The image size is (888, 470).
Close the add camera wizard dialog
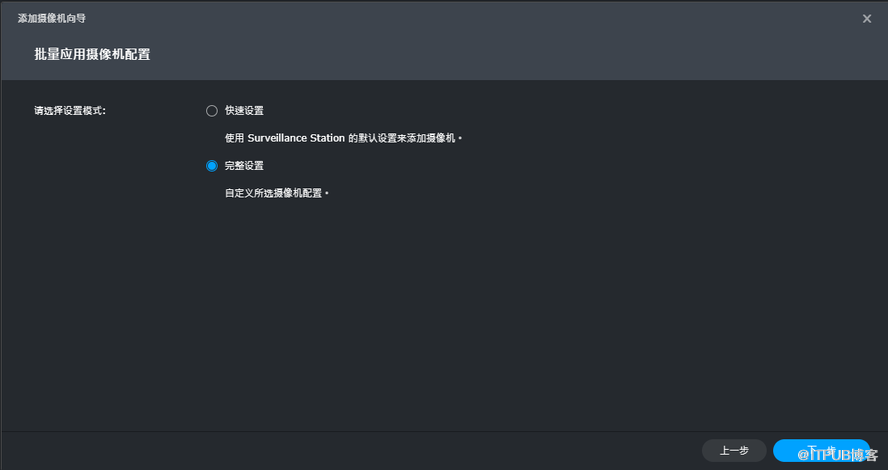(867, 18)
